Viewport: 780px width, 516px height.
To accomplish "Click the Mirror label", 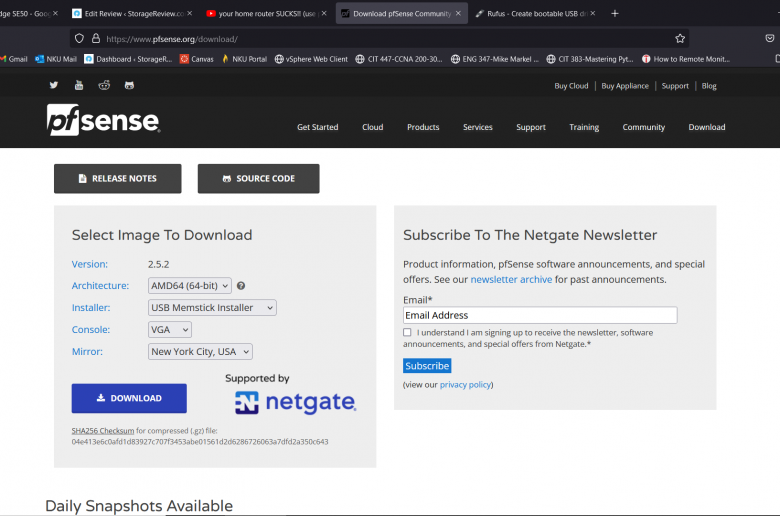I will pyautogui.click(x=87, y=351).
